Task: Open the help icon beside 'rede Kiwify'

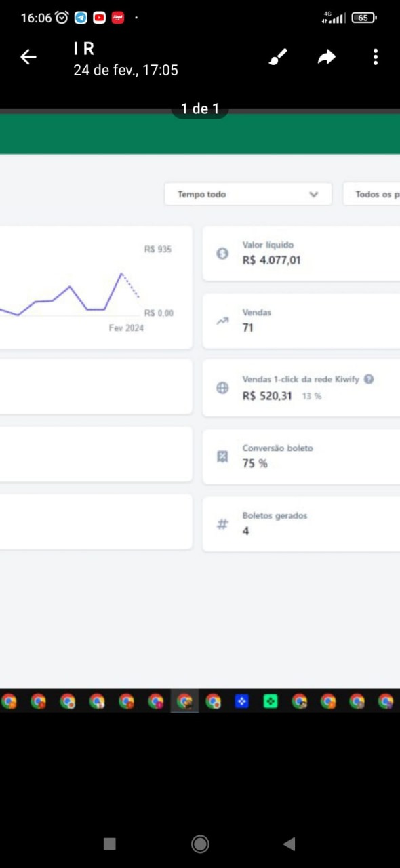Action: click(369, 379)
